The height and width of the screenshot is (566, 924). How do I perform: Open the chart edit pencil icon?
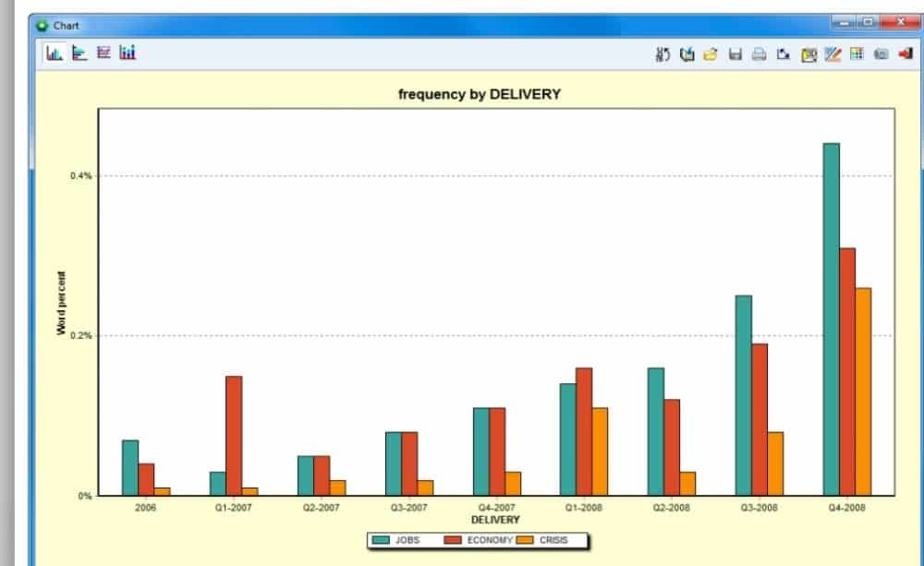pos(833,55)
